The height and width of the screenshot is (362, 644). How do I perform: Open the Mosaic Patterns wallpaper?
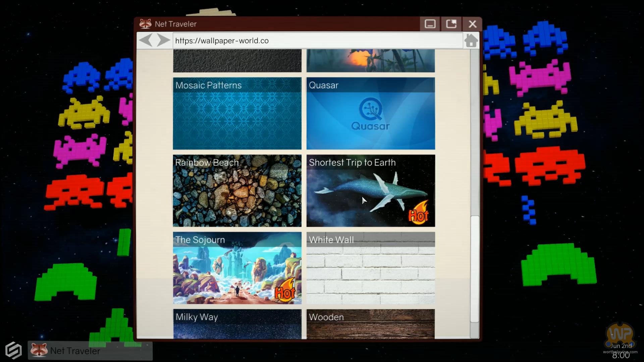pyautogui.click(x=237, y=114)
